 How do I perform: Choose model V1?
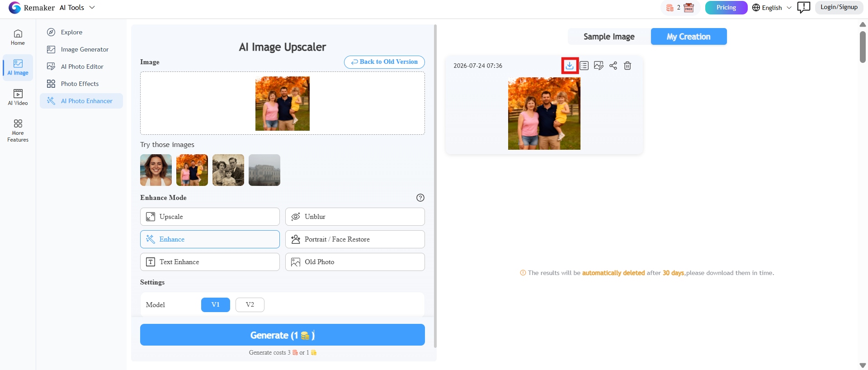216,305
